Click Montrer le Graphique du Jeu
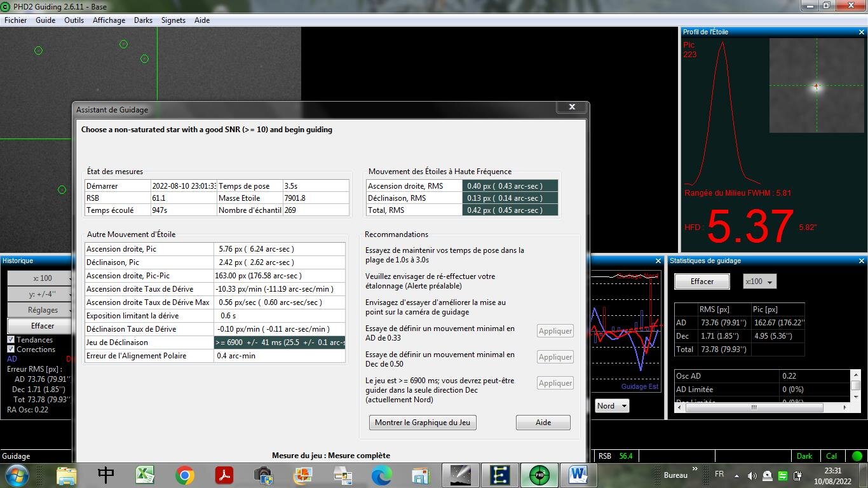 click(423, 423)
